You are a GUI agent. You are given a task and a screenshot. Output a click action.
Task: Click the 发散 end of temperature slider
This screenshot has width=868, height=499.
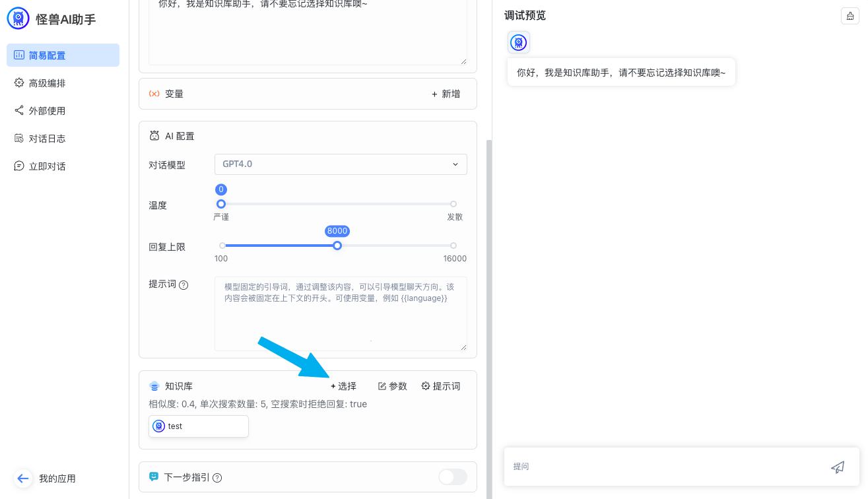click(x=453, y=204)
